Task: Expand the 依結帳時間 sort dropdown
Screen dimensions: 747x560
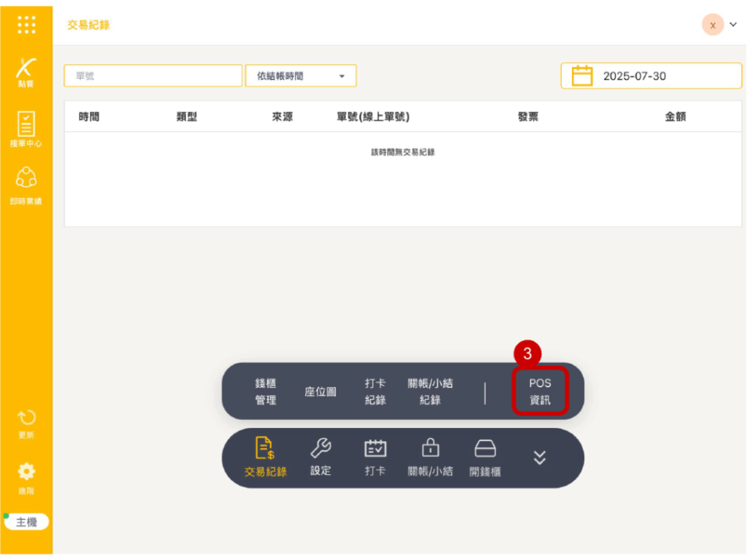Action: pos(301,76)
